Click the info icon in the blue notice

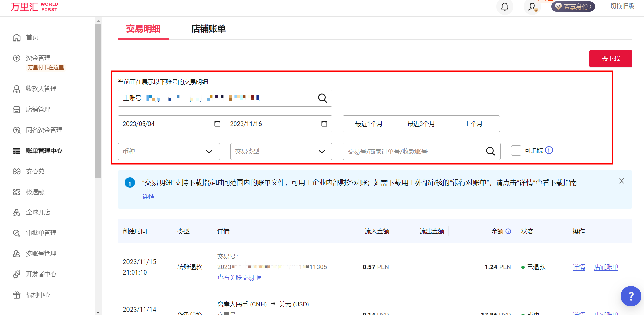[x=130, y=182]
